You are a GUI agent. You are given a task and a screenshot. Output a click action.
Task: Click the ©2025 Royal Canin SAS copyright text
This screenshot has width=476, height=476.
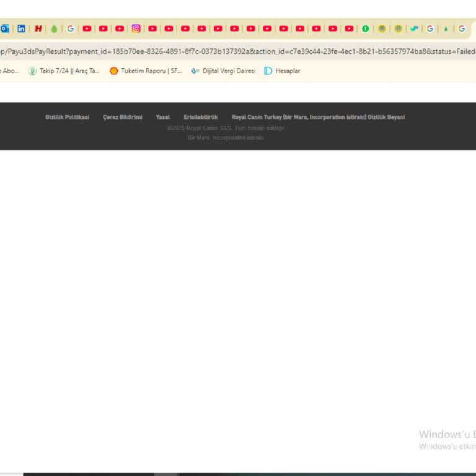(x=226, y=128)
